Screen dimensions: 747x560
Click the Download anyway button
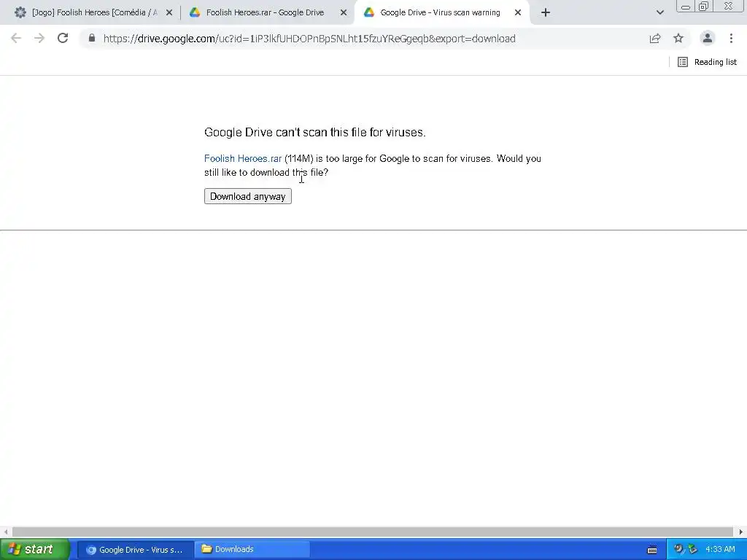pyautogui.click(x=248, y=196)
